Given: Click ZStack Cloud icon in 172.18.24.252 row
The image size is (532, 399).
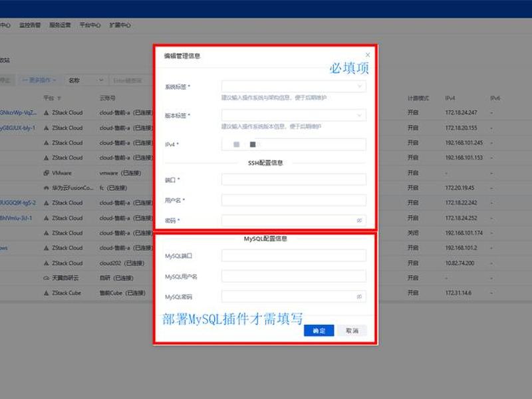Looking at the screenshot, I should [47, 218].
